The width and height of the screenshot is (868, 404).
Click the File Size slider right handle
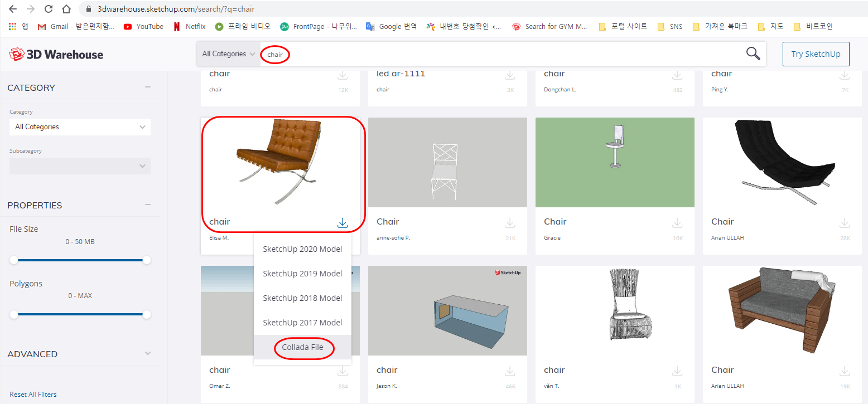[147, 260]
